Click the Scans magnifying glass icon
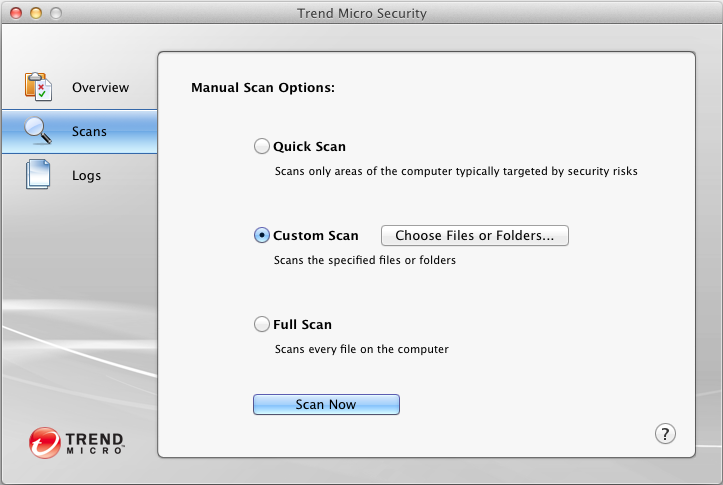The height and width of the screenshot is (485, 723). [38, 131]
